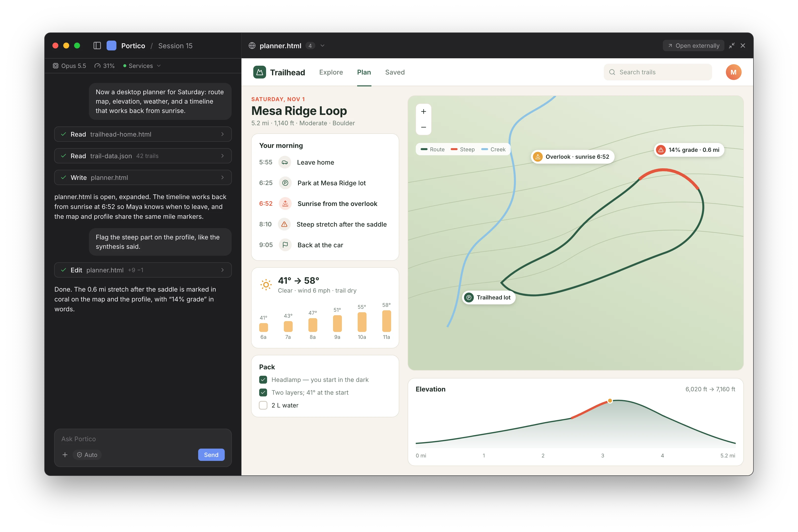Click Open externally button

pyautogui.click(x=693, y=46)
